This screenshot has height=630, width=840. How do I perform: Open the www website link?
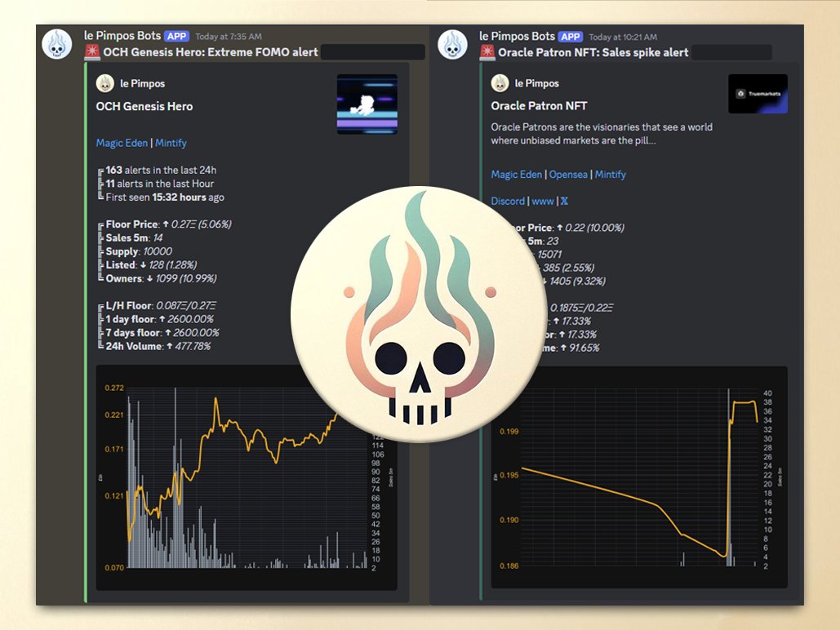[543, 202]
